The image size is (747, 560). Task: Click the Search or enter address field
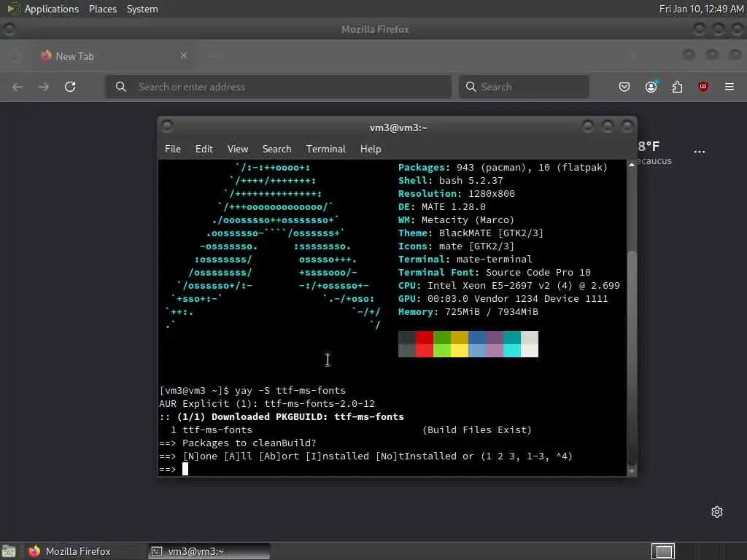click(x=278, y=87)
